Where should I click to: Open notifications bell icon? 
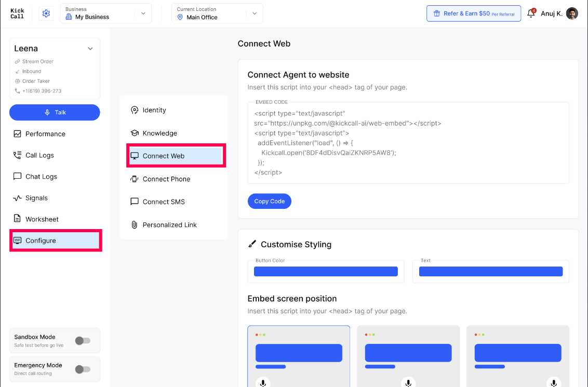click(x=531, y=13)
